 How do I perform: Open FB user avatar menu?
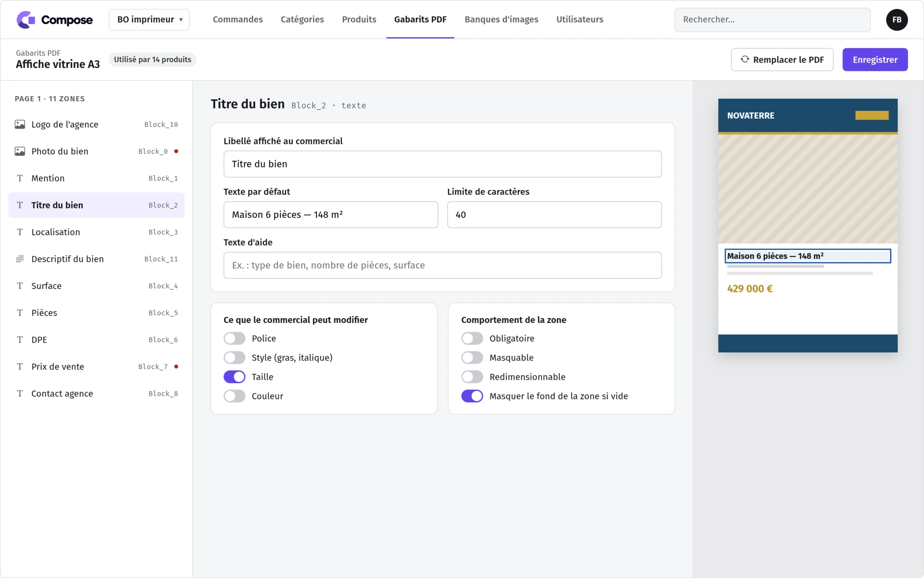click(x=897, y=20)
